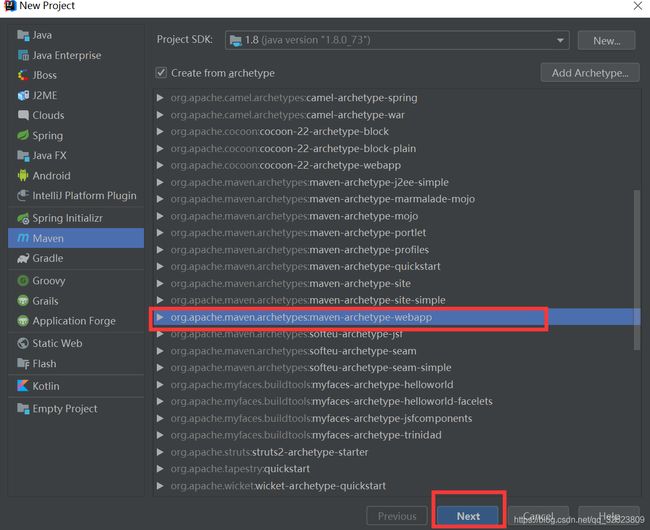Choose the Flash folder icon
Image resolution: width=650 pixels, height=530 pixels.
23,363
